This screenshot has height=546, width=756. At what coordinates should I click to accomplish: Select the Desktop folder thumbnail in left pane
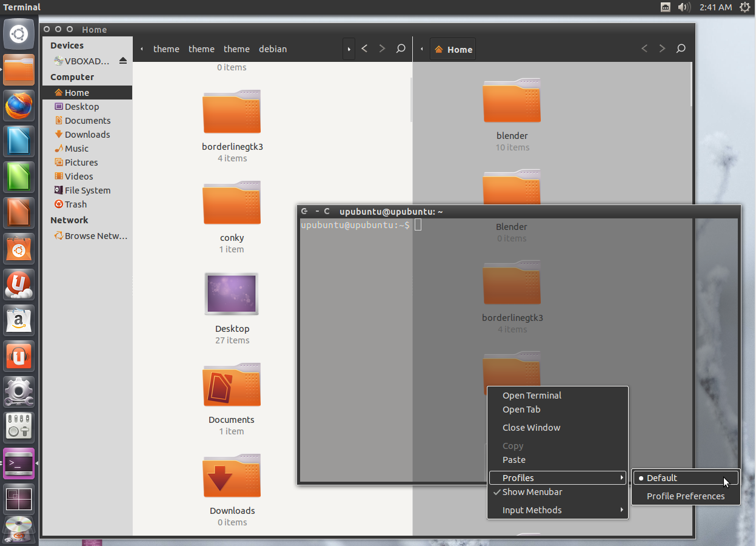click(x=232, y=294)
